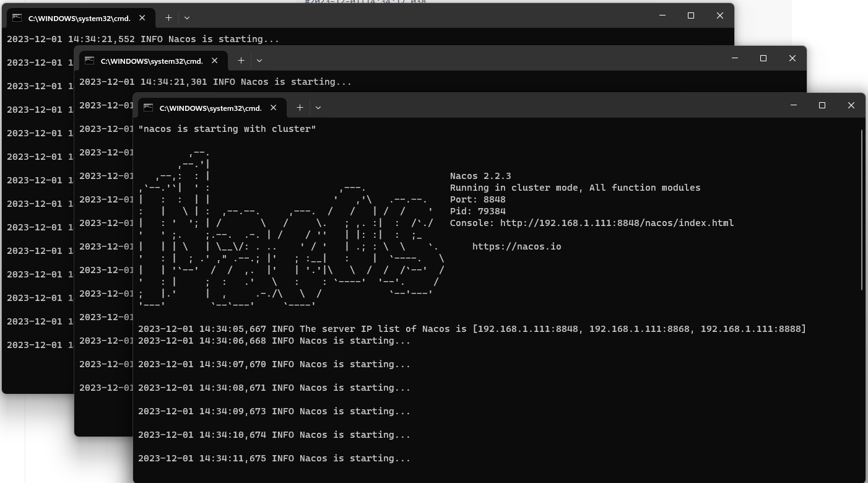
Task: Click the 'Nacos 2.2.3' version text
Action: pyautogui.click(x=480, y=176)
